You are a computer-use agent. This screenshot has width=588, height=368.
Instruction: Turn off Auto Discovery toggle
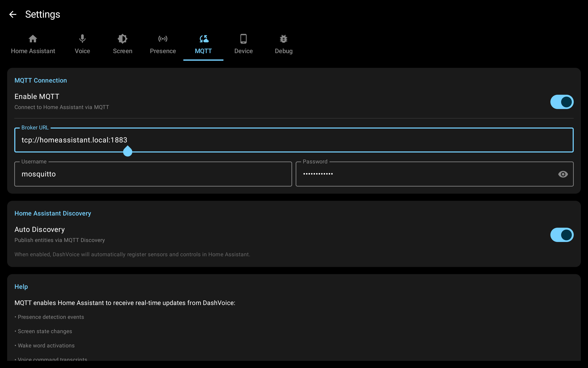click(x=562, y=235)
